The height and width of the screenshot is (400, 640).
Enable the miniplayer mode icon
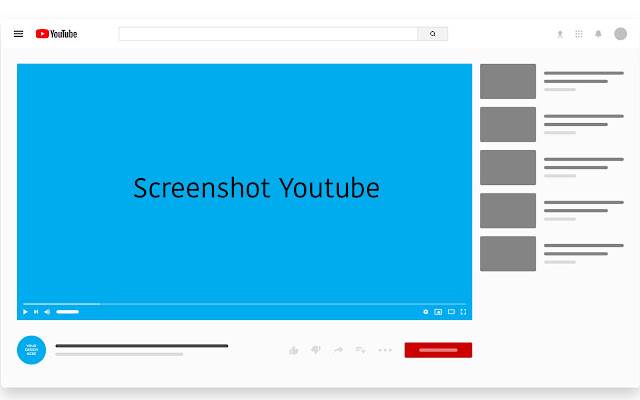[x=438, y=312]
